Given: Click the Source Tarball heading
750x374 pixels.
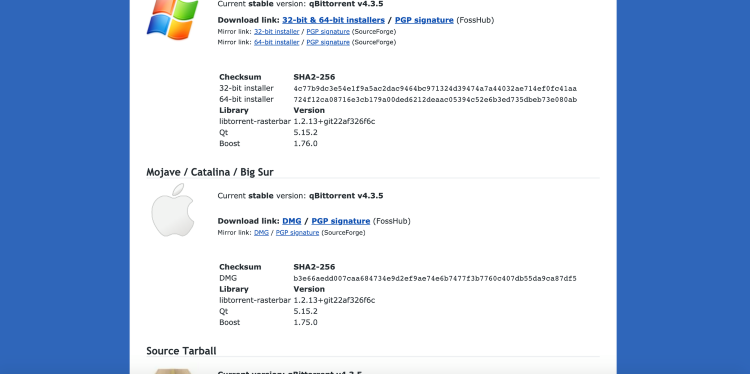Looking at the screenshot, I should point(181,351).
